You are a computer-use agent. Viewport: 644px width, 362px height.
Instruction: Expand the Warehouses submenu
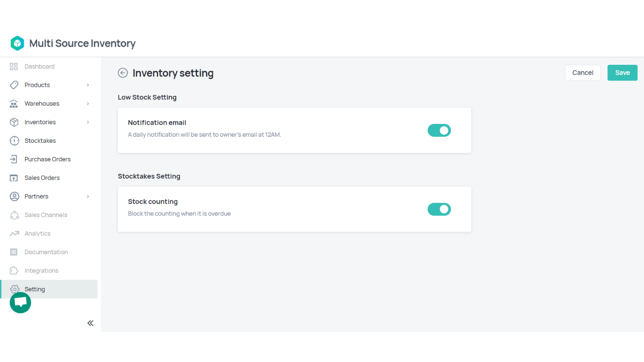pyautogui.click(x=88, y=103)
